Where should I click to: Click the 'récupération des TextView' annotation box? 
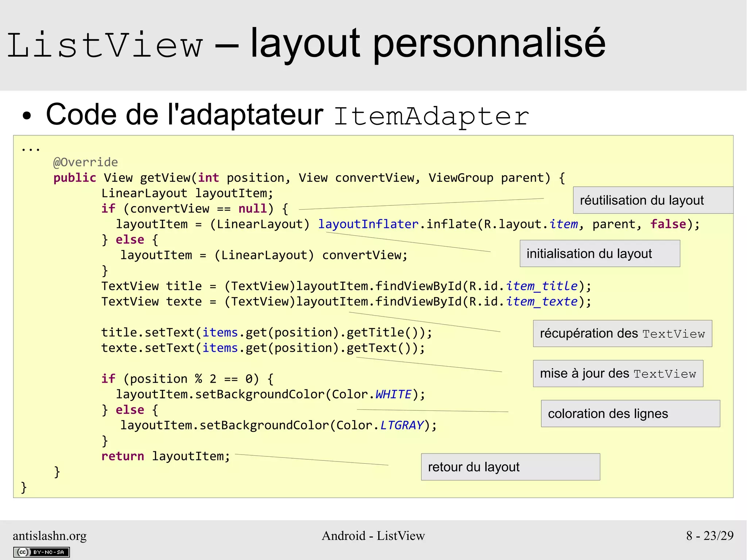pyautogui.click(x=622, y=333)
